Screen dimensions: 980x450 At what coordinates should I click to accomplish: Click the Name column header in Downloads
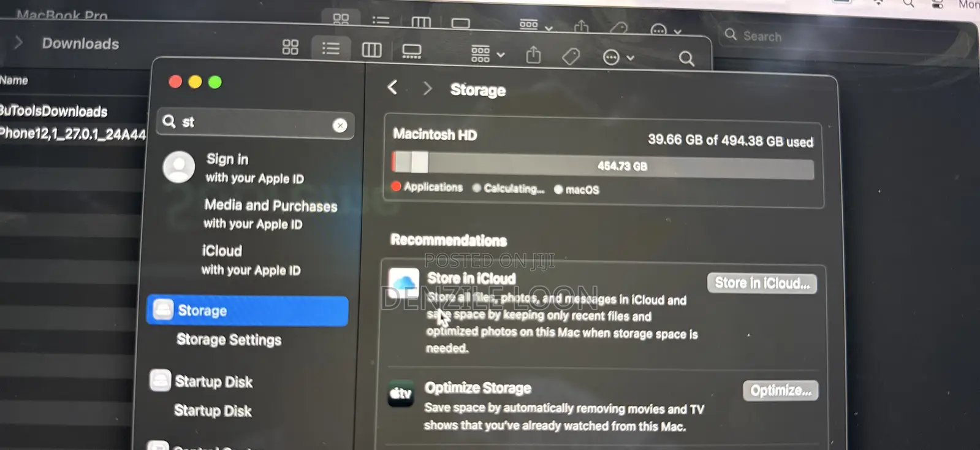coord(14,80)
